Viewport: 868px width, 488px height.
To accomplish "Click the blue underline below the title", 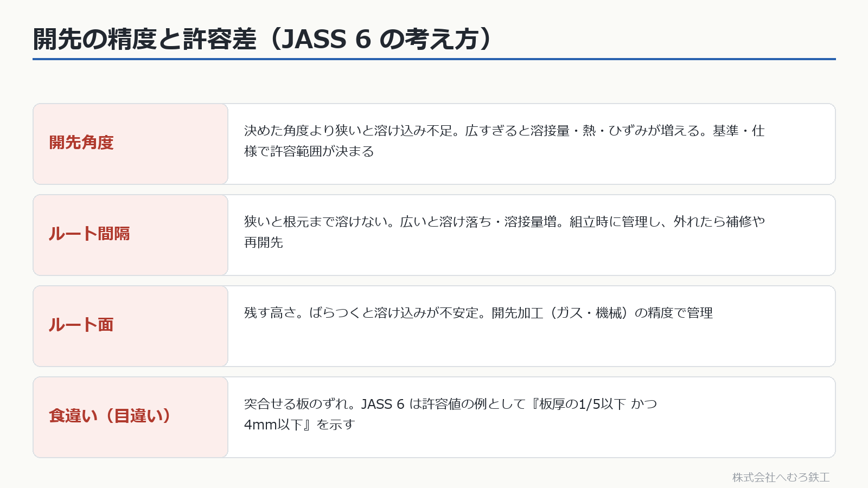I will (434, 59).
